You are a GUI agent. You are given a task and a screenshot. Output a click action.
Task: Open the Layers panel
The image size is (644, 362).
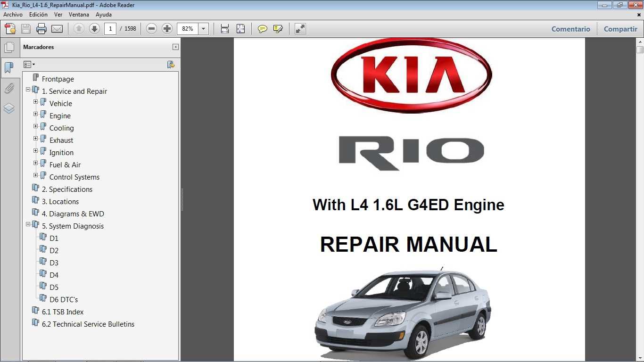click(x=9, y=108)
